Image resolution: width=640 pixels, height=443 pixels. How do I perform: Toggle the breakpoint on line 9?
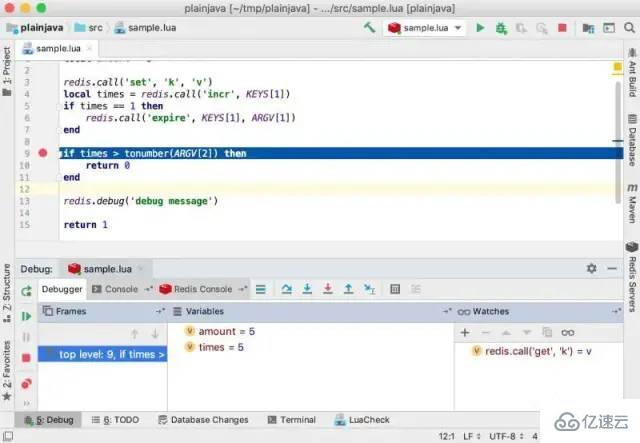click(42, 153)
